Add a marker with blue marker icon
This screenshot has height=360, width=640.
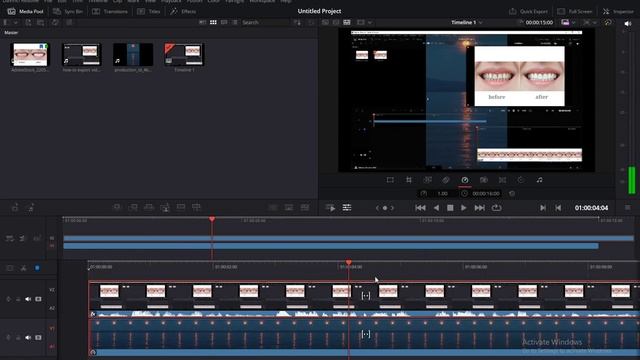click(37, 268)
